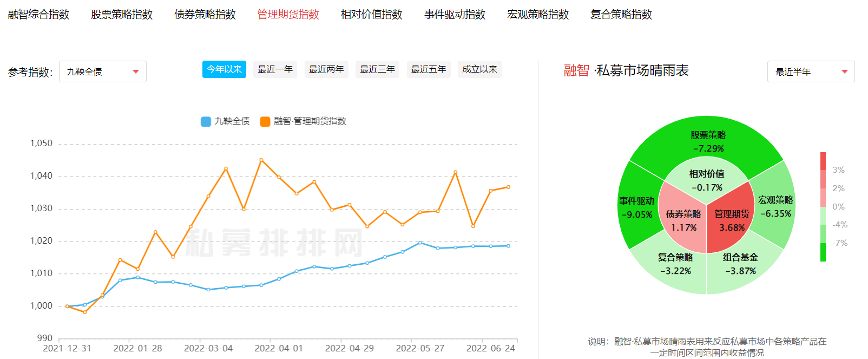Choose 最近一年 time range
Viewport: 868px width, 359px height.
275,69
